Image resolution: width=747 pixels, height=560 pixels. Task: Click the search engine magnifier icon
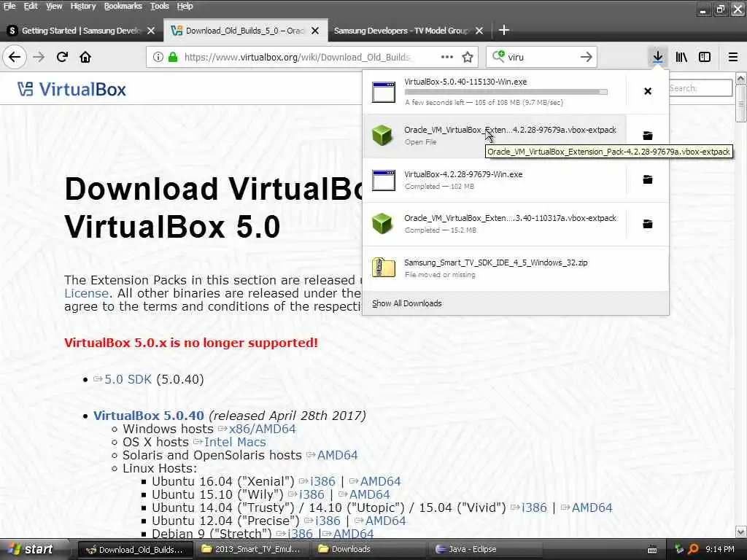[498, 57]
